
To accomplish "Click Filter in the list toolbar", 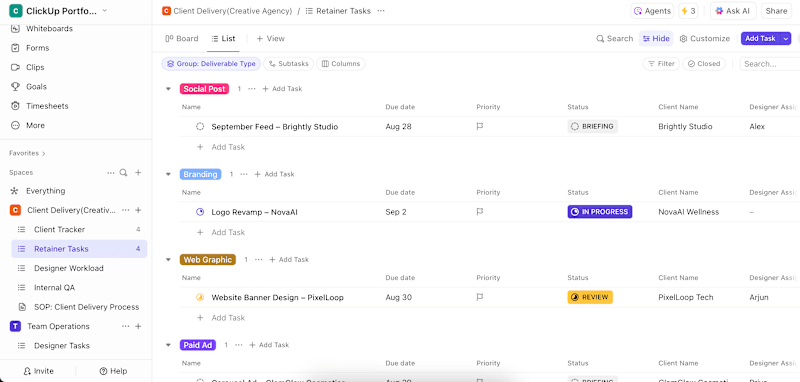I will tap(661, 64).
